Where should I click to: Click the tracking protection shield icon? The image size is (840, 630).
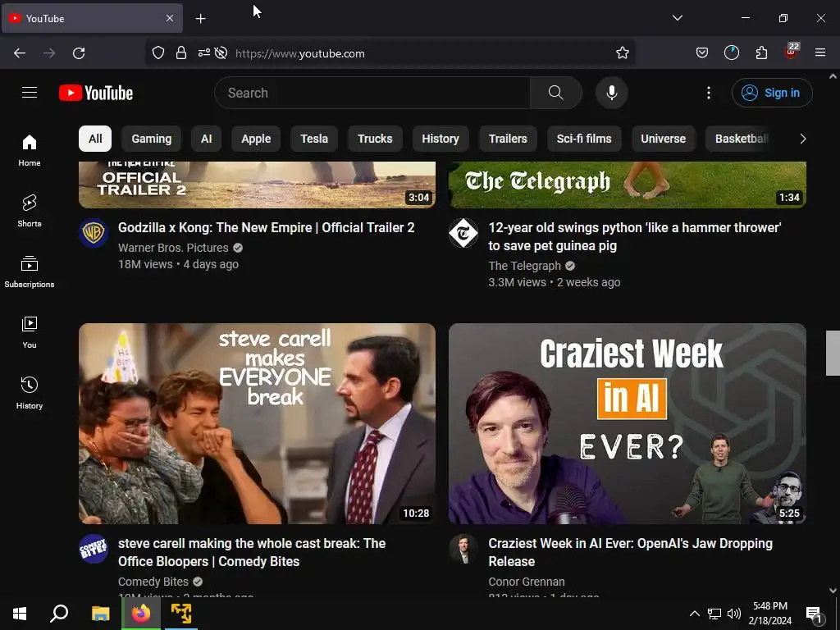coord(158,53)
